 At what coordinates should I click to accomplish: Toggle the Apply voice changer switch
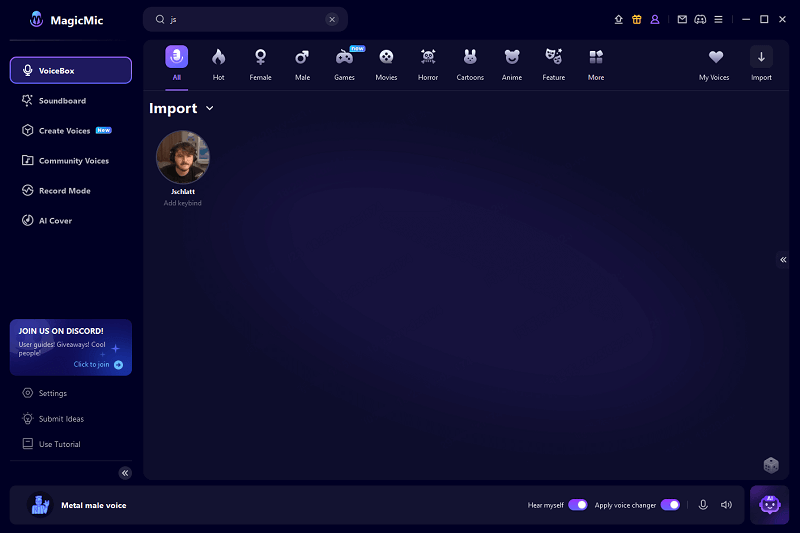pyautogui.click(x=670, y=505)
